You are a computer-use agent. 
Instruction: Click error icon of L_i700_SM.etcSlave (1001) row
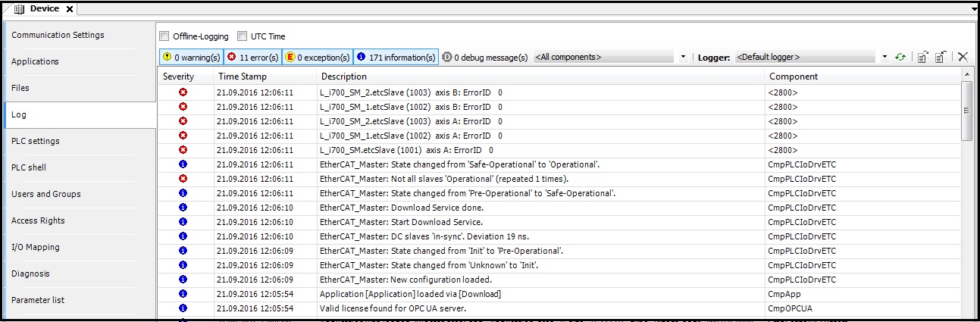coord(183,150)
